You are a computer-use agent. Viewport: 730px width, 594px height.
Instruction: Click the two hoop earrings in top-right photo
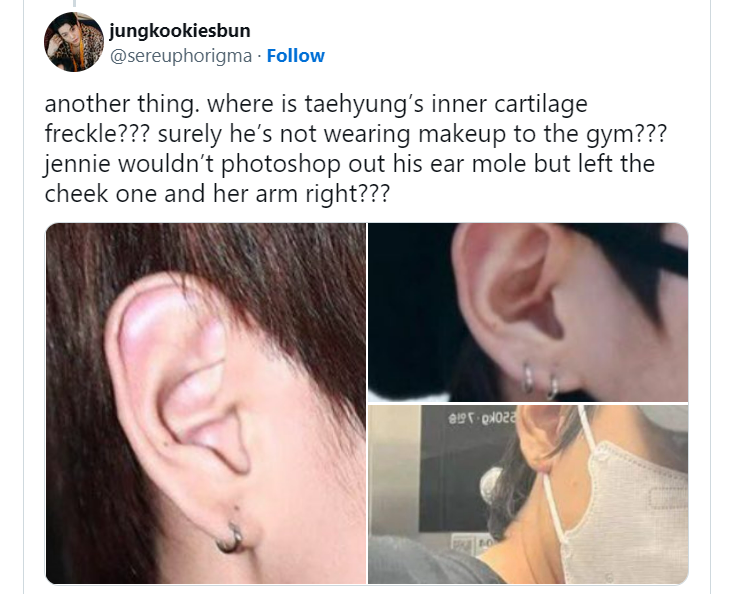click(x=540, y=381)
